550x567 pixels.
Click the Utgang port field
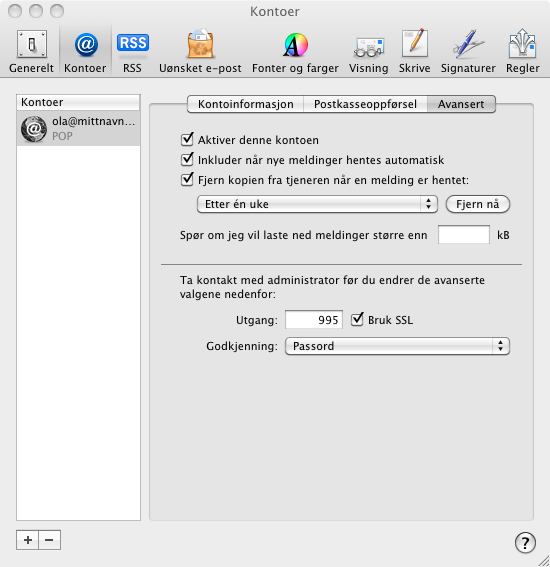click(x=314, y=320)
